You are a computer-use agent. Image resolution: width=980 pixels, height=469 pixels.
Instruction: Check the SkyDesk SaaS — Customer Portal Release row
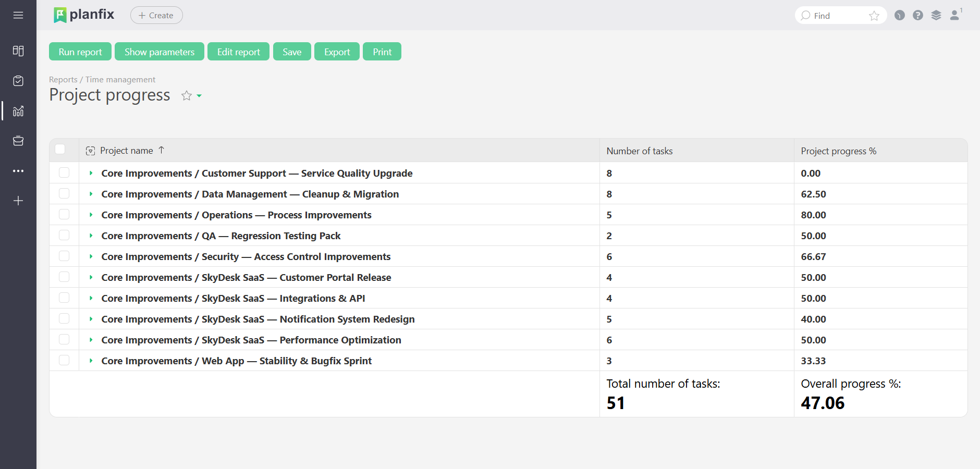tap(64, 277)
